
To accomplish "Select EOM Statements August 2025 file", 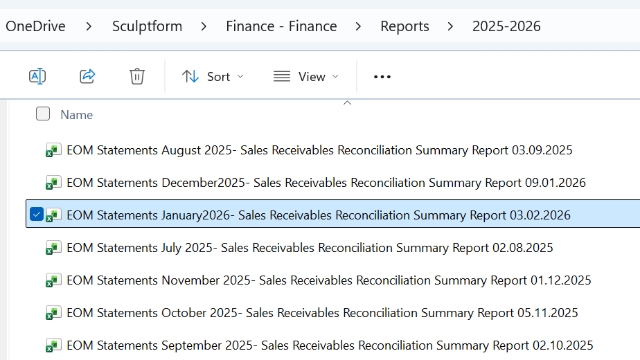I will click(319, 150).
